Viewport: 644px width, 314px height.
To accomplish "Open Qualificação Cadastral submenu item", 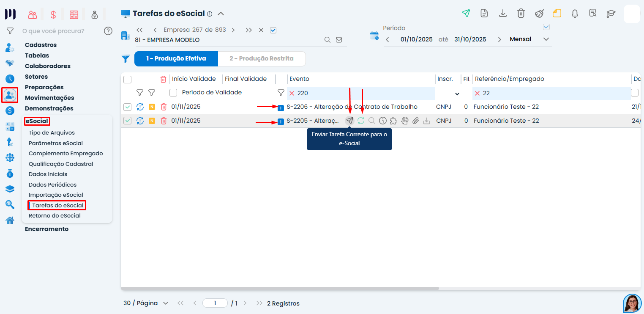I will [x=61, y=164].
